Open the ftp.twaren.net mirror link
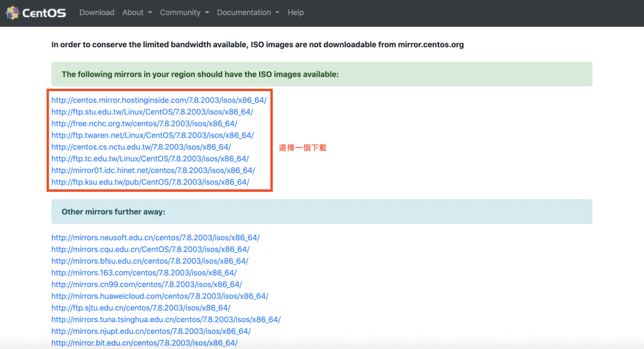 pos(152,135)
